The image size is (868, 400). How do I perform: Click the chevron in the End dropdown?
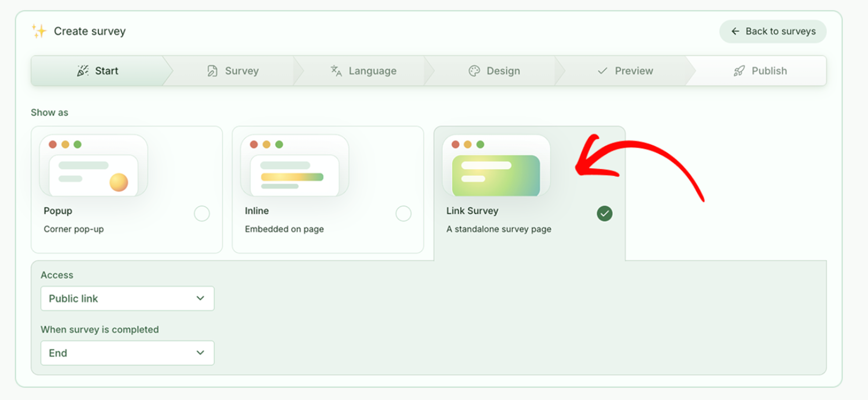pyautogui.click(x=200, y=353)
